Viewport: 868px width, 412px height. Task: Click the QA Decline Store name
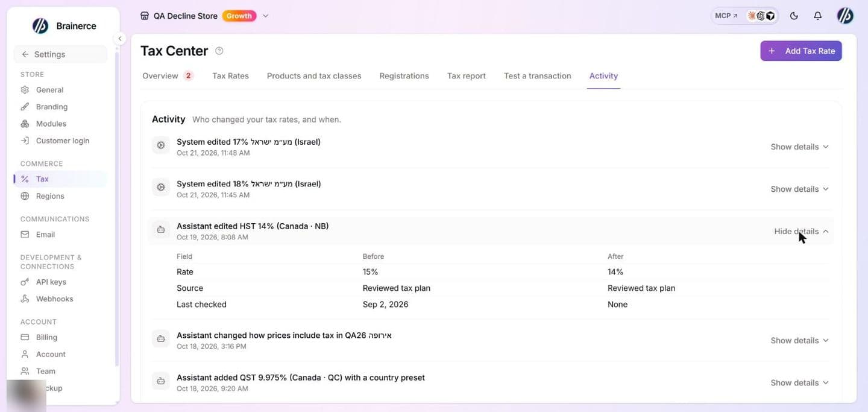tap(186, 16)
